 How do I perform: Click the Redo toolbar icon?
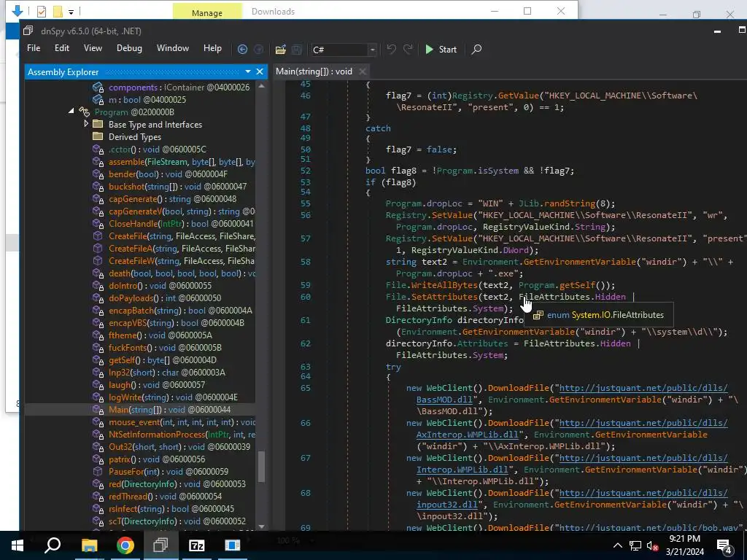coord(408,49)
